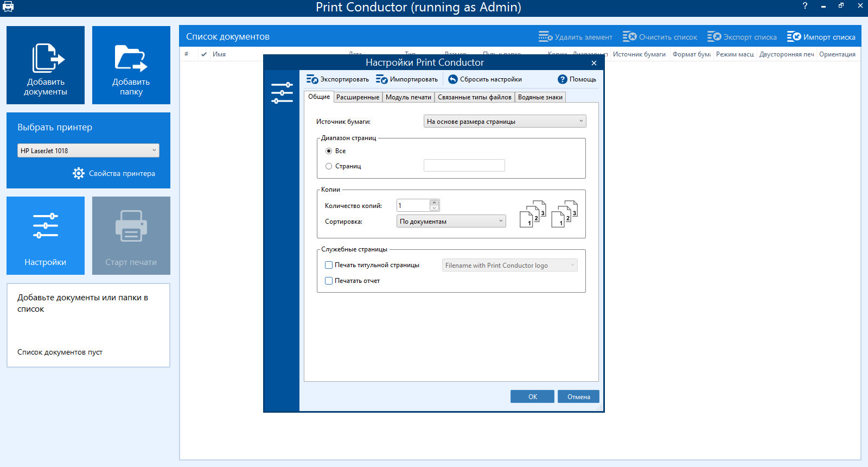Open the Сортировка По документам dropdown

point(451,221)
